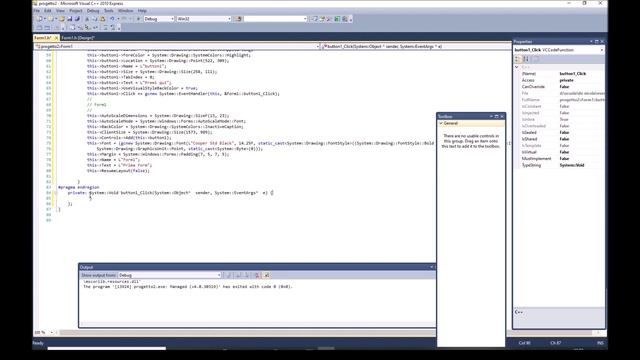Viewport: 640px width, 360px height.
Task: Switch to Form1.h [Design] tab
Action: pos(78,38)
